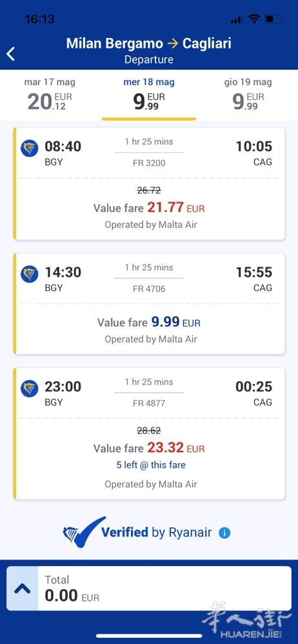Viewport: 298px width, 644px height.
Task: Tap Ryanair harp logo on 14:30 flight
Action: pyautogui.click(x=29, y=274)
